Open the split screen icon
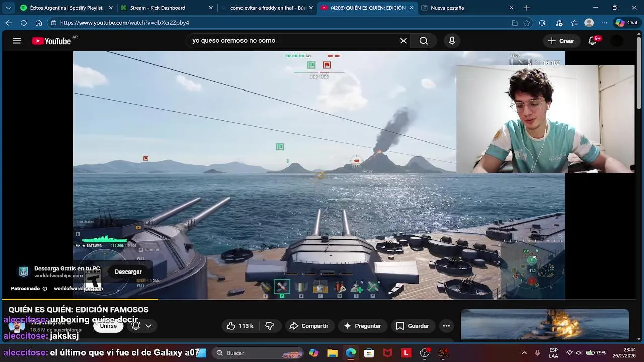 click(515, 23)
